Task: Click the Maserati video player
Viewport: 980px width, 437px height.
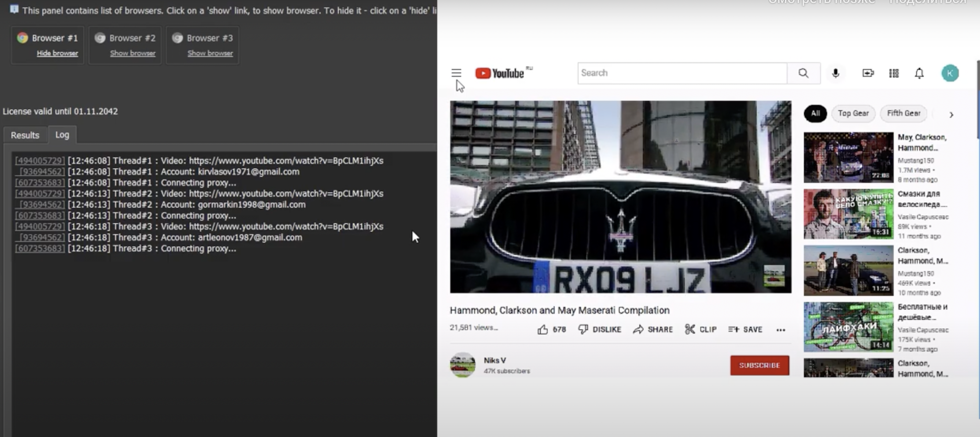Action: [621, 197]
